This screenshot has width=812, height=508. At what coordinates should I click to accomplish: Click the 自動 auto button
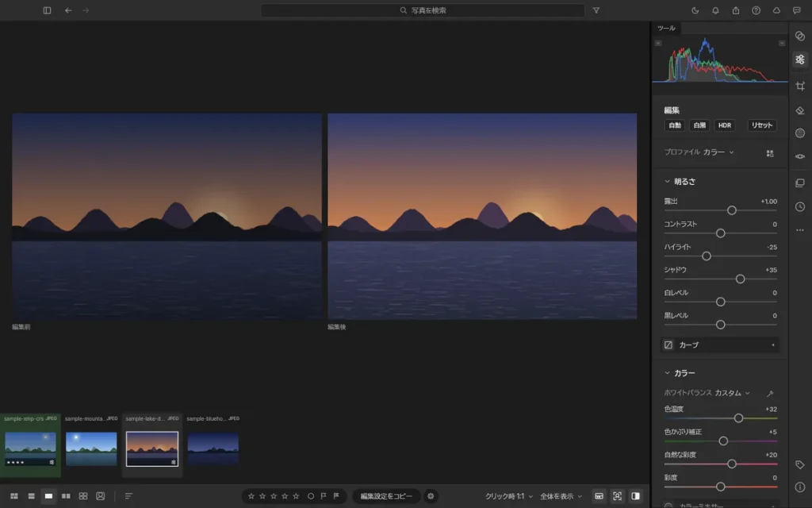675,125
